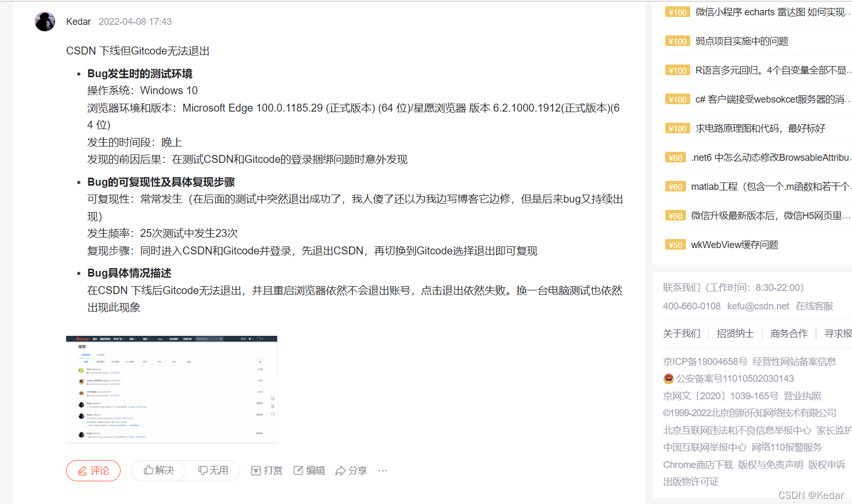
Task: Click the 招贤纳士 recruitment link
Action: [735, 333]
